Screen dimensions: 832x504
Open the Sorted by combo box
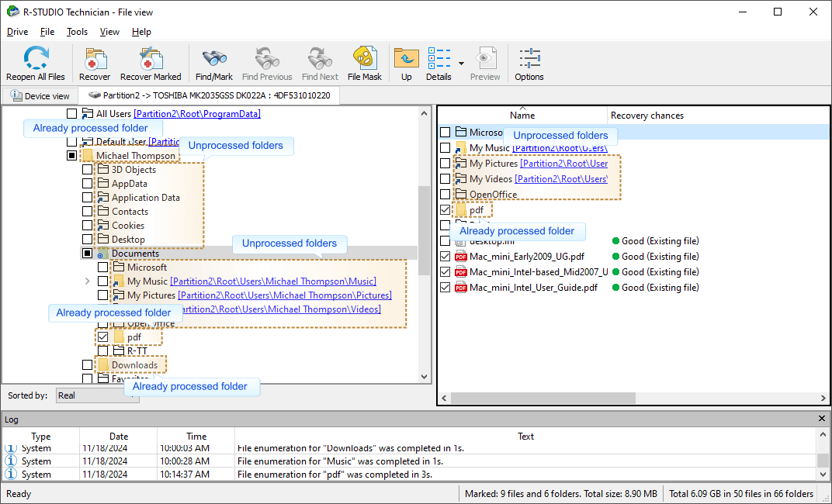(98, 395)
